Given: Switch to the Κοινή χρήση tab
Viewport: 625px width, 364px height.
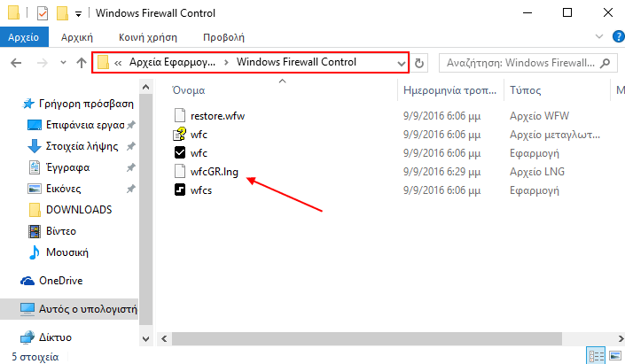Looking at the screenshot, I should click(x=147, y=37).
